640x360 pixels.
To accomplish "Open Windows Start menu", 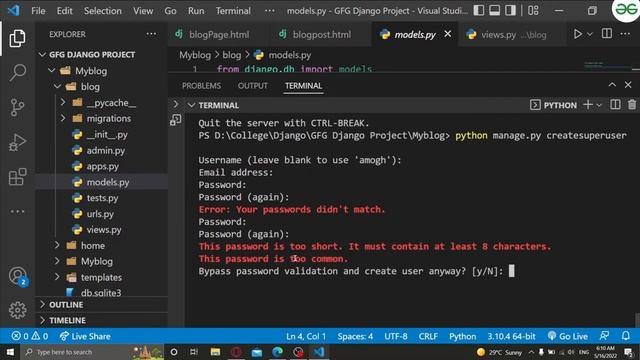I will click(10, 352).
